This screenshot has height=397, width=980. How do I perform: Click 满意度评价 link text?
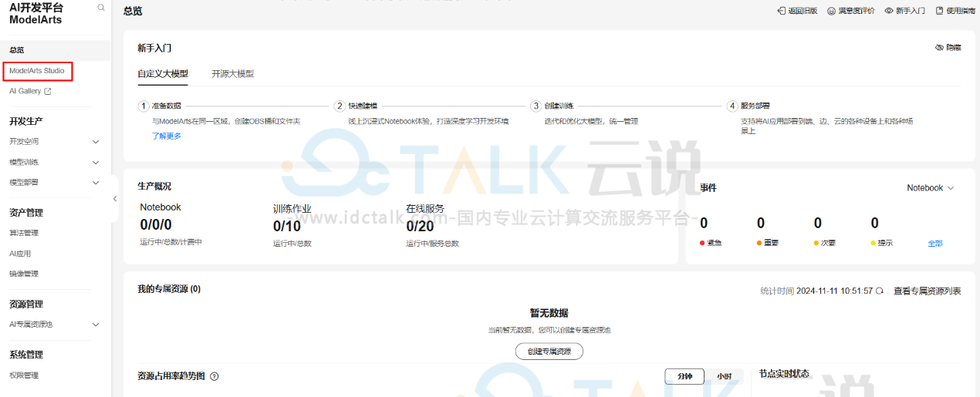point(857,11)
